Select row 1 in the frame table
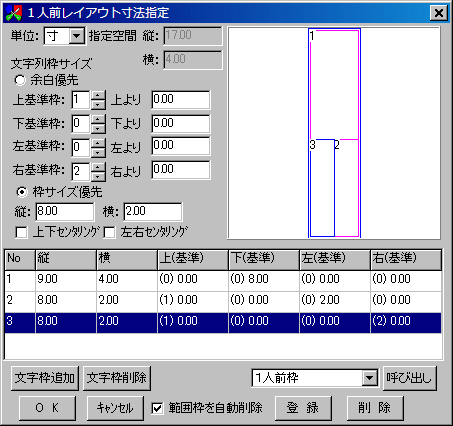 (x=223, y=279)
